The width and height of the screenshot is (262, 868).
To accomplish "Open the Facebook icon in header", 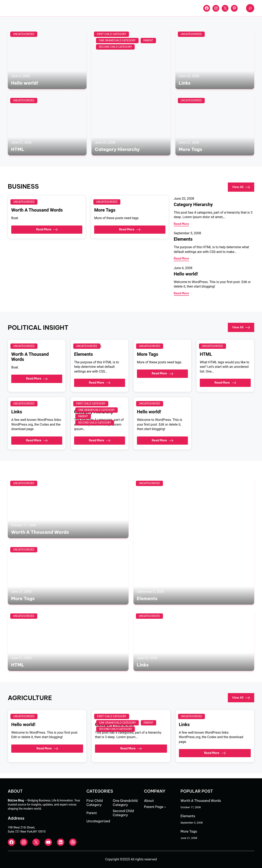I will (x=207, y=8).
